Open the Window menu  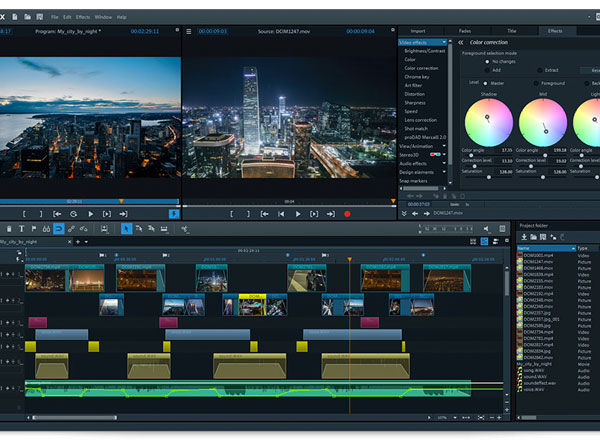(x=103, y=17)
